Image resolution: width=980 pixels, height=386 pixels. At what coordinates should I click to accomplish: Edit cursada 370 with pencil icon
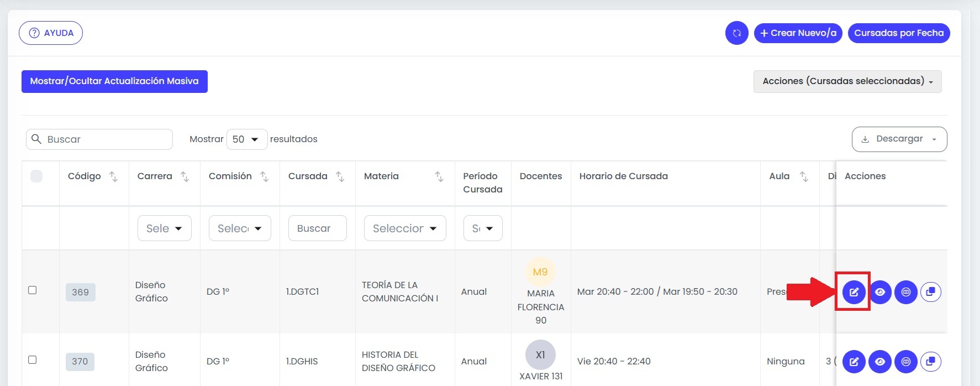pyautogui.click(x=854, y=362)
